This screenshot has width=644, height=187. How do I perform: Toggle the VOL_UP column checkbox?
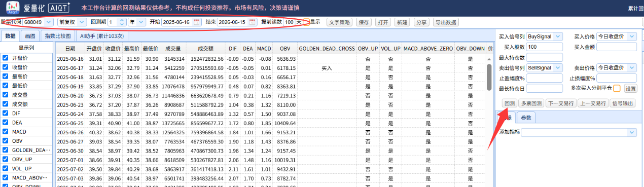click(6, 168)
